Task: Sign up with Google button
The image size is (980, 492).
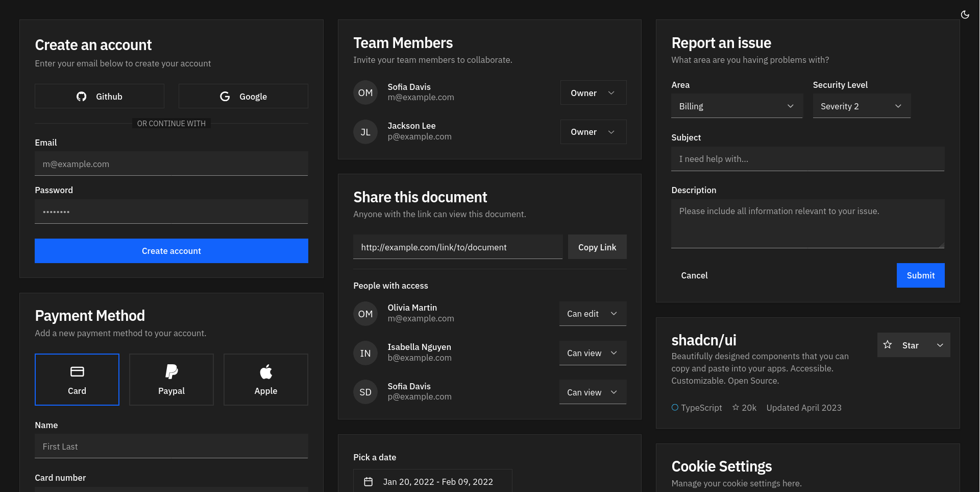Action: (243, 96)
